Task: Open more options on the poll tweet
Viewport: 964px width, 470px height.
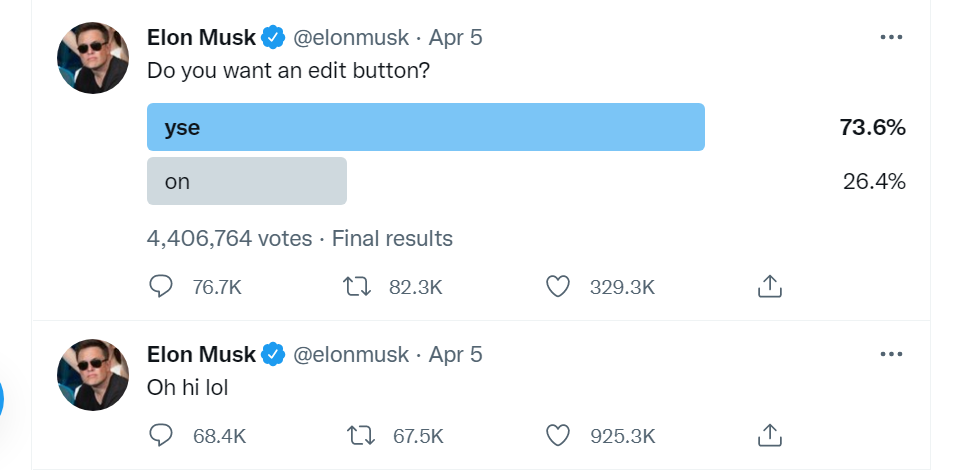Action: tap(890, 37)
